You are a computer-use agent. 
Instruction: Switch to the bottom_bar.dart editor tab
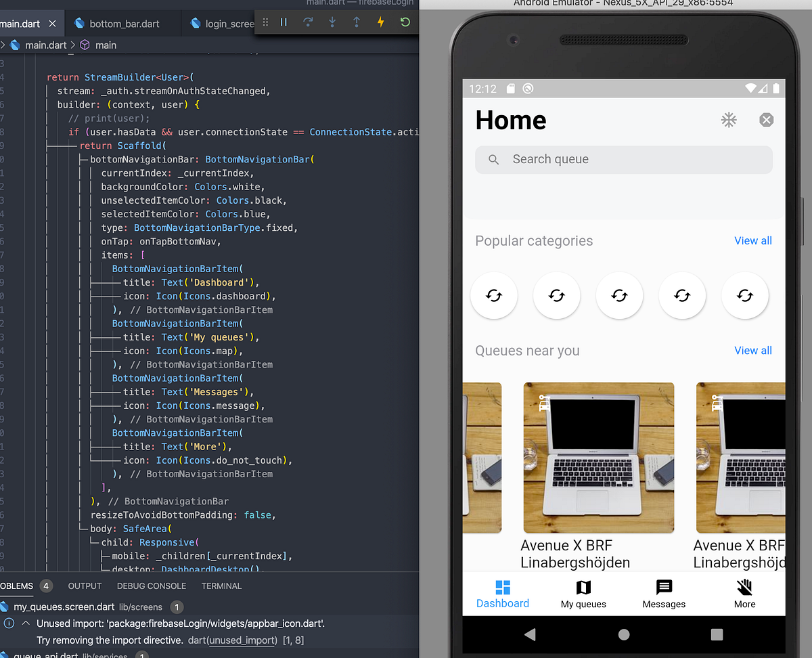click(x=122, y=22)
